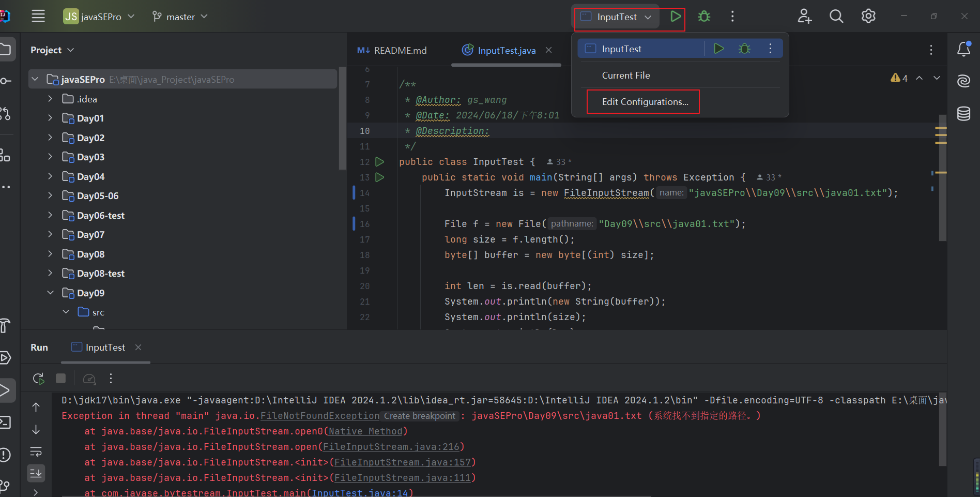The height and width of the screenshot is (497, 980).
Task: Open the Native Method link
Action: 365,431
